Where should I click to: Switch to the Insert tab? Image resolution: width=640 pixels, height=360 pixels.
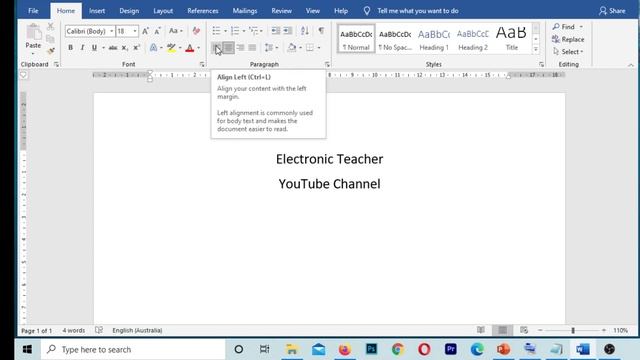click(x=97, y=11)
